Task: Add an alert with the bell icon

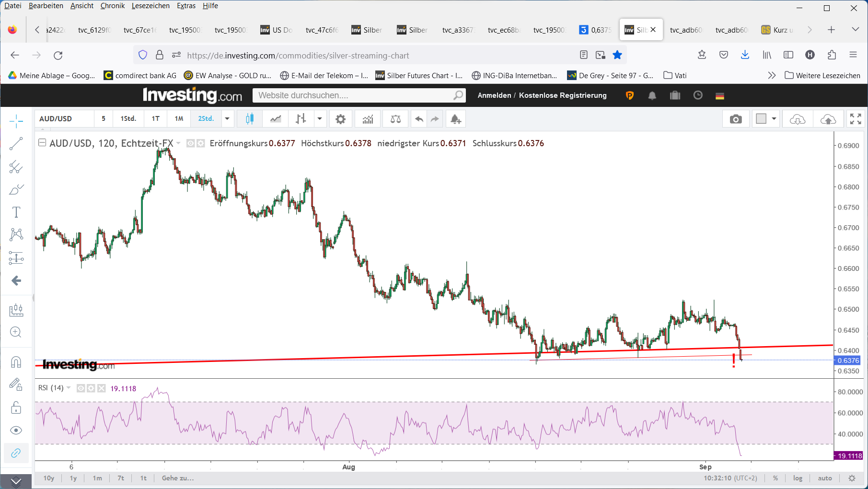Action: coord(455,119)
